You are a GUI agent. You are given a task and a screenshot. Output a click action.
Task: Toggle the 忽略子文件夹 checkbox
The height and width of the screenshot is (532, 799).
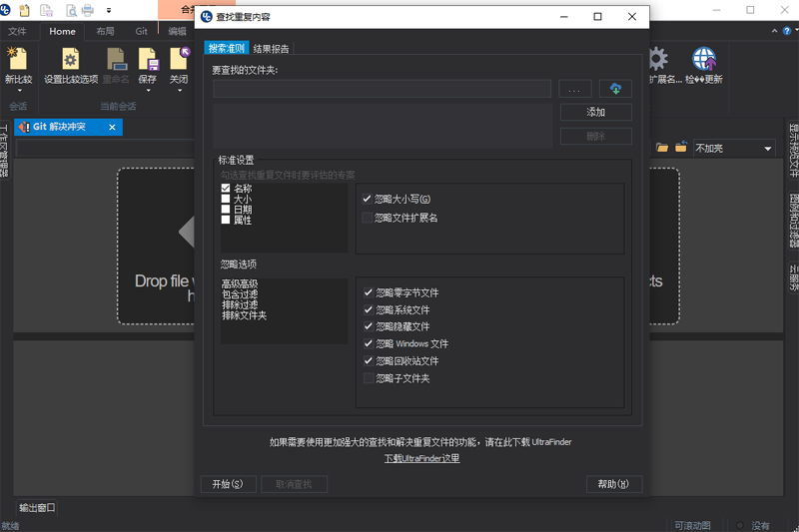[x=369, y=378]
